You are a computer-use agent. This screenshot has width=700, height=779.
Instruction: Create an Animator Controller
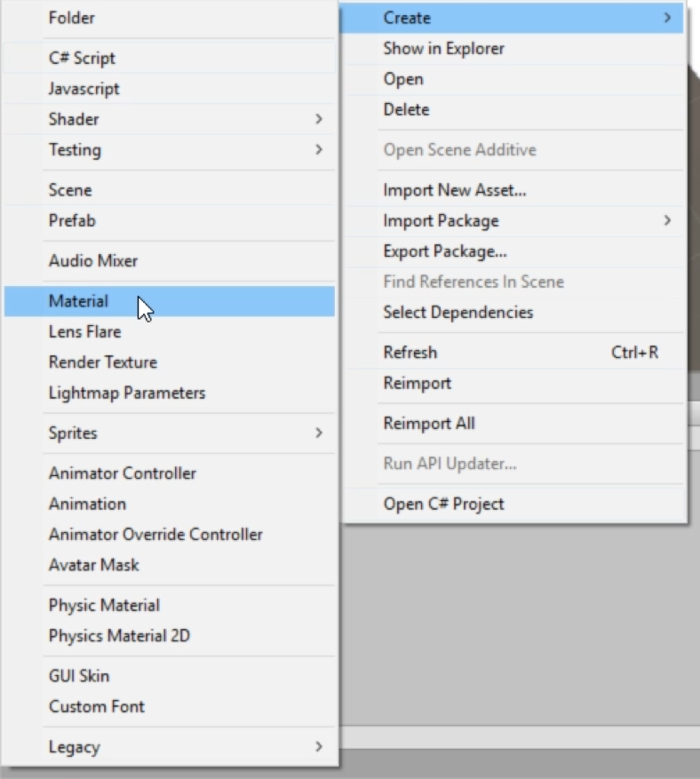(170, 473)
